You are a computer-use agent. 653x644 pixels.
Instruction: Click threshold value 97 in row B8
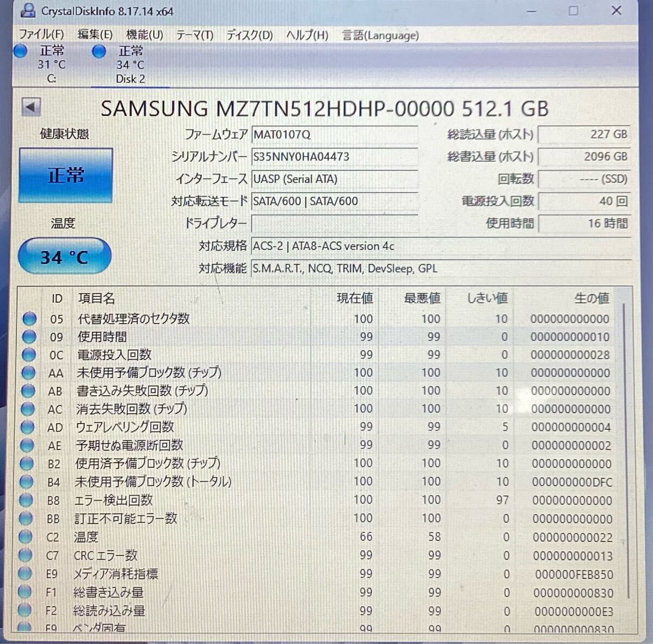(502, 500)
